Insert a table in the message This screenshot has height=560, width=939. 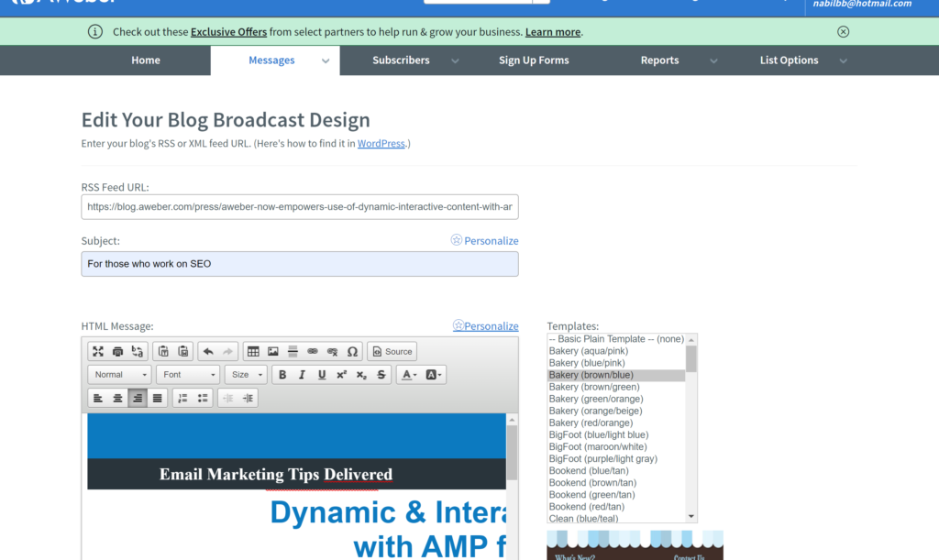point(253,351)
